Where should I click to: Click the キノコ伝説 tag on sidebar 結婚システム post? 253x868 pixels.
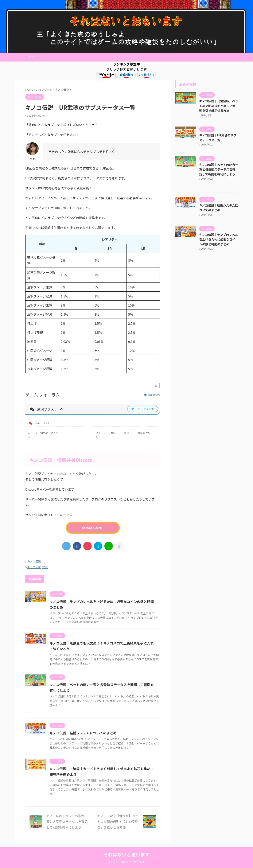point(207,199)
